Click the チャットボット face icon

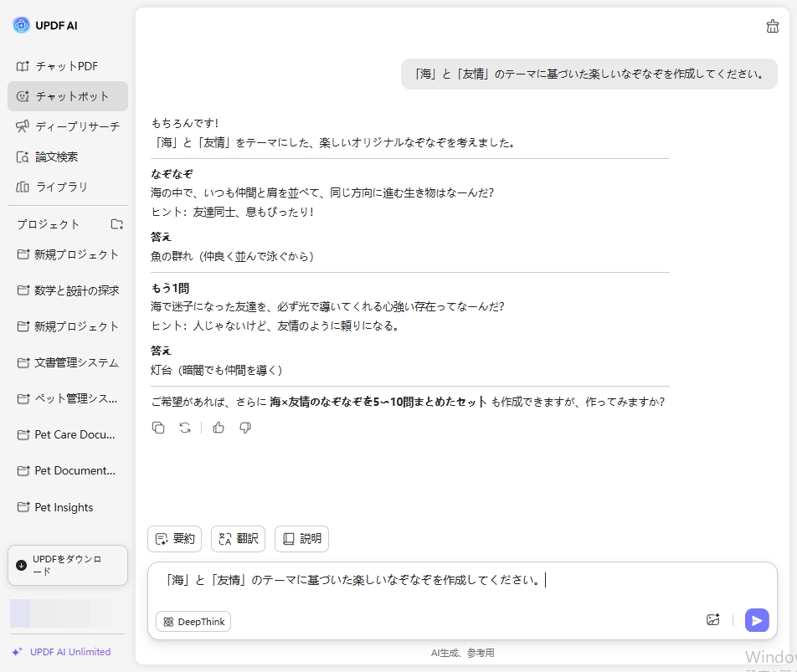coord(23,96)
